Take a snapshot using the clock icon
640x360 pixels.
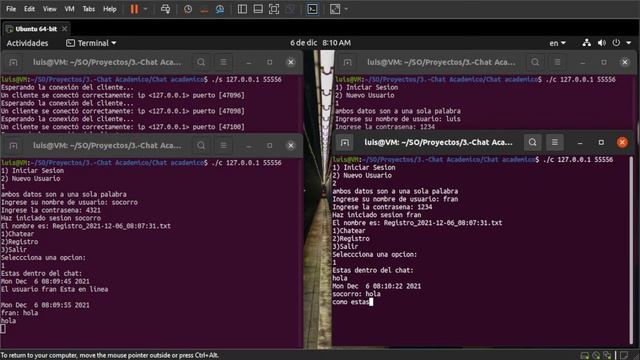pos(188,9)
